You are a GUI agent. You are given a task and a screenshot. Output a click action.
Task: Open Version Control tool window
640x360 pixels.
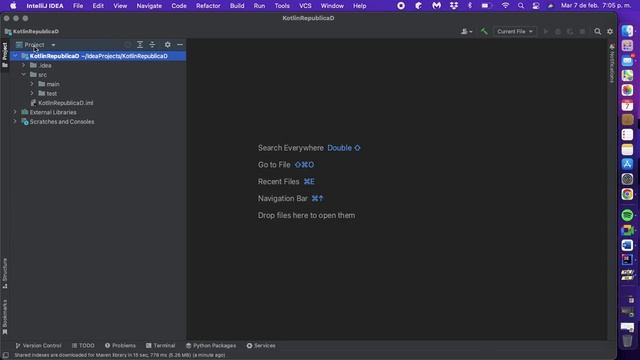38,346
